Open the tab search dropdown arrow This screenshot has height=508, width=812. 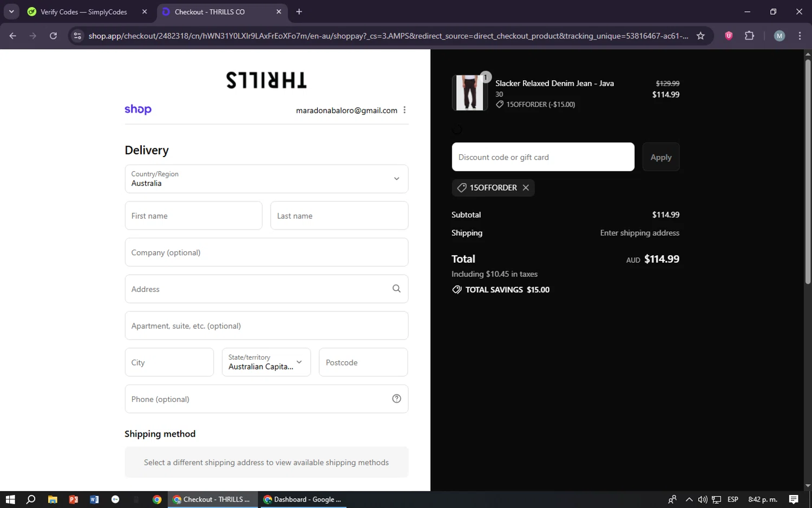[x=11, y=11]
